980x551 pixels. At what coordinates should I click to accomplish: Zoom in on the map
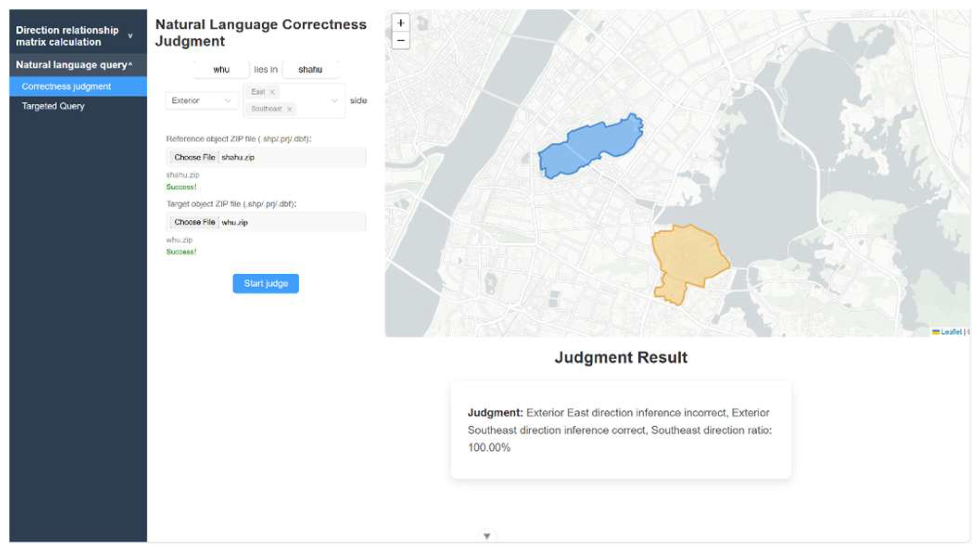pos(400,23)
